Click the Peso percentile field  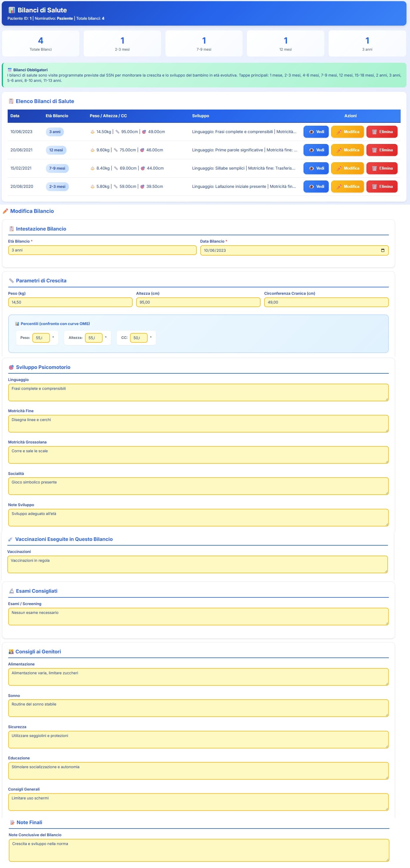pos(41,338)
